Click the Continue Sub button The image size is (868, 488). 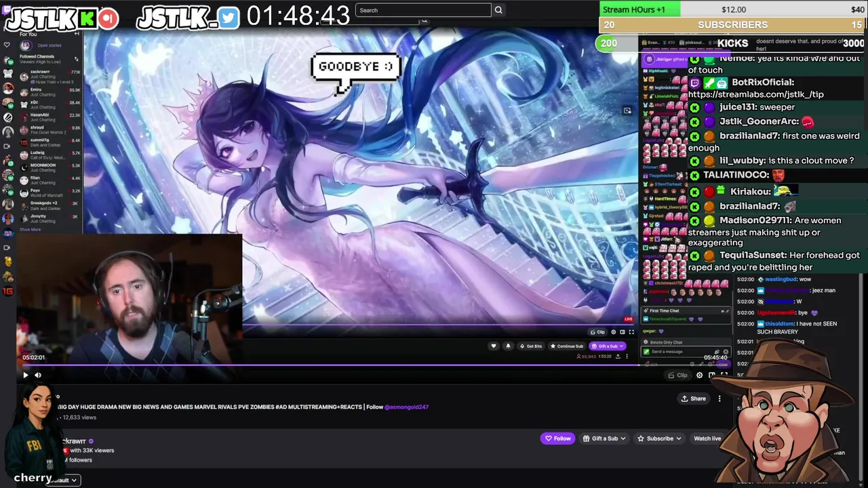tap(567, 346)
